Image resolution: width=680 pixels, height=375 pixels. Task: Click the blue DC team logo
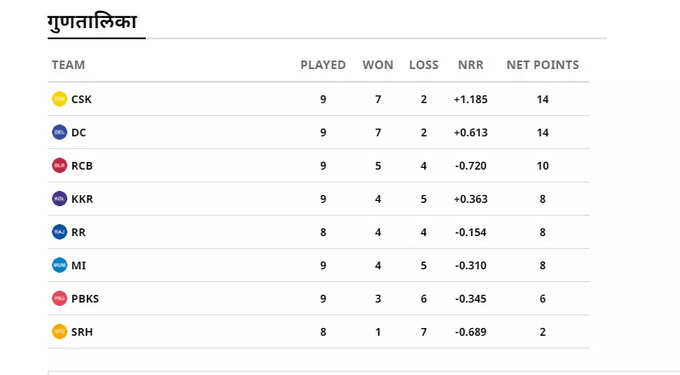(59, 132)
